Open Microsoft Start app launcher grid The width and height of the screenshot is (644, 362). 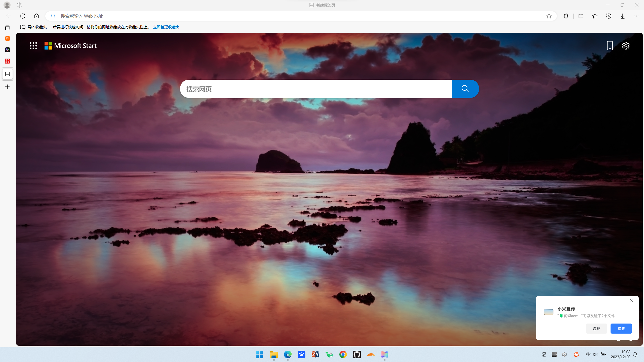[x=33, y=46]
